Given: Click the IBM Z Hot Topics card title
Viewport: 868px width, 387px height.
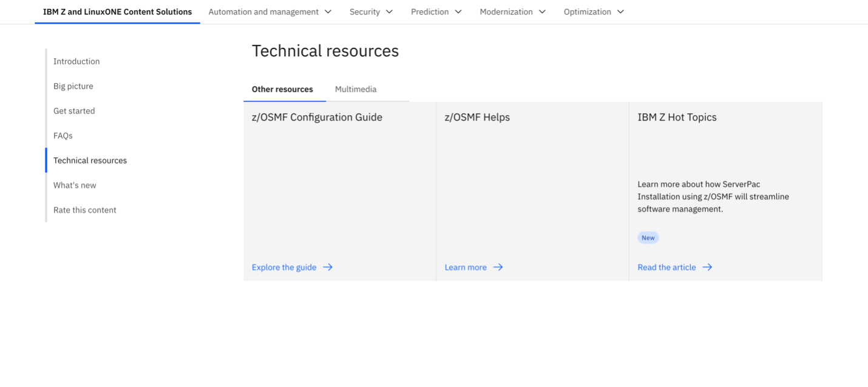Looking at the screenshot, I should tap(677, 118).
